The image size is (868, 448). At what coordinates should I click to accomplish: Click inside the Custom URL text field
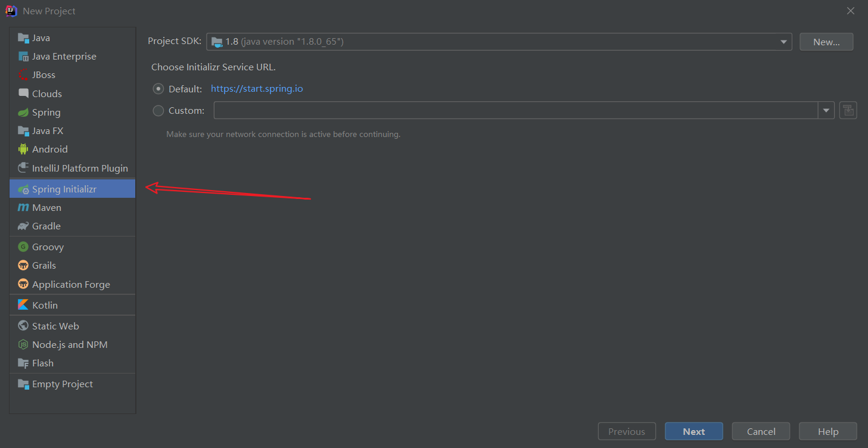pos(516,110)
